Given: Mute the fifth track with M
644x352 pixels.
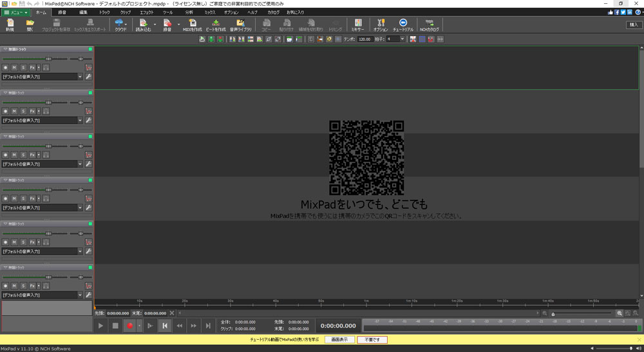Looking at the screenshot, I should pyautogui.click(x=14, y=242).
